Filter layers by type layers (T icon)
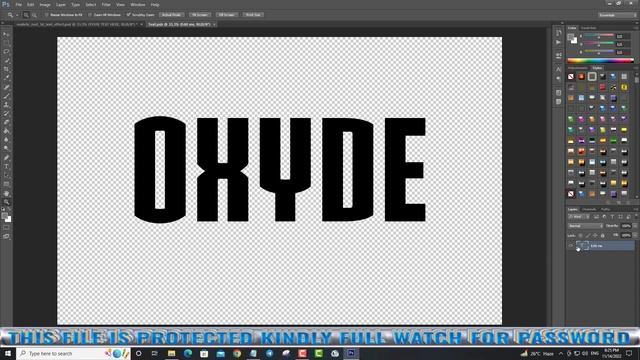This screenshot has height=360, width=640. [612, 217]
